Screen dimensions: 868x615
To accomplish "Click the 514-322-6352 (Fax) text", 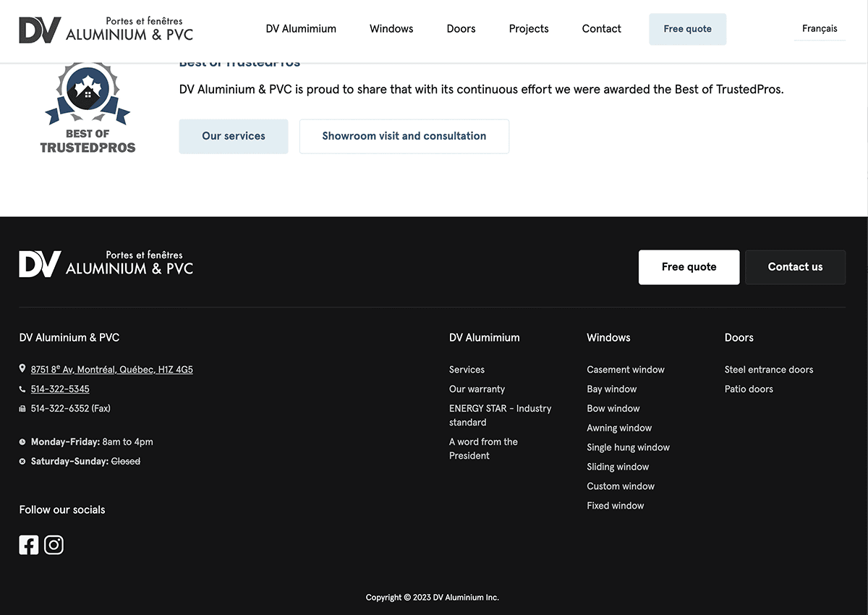I will (71, 409).
